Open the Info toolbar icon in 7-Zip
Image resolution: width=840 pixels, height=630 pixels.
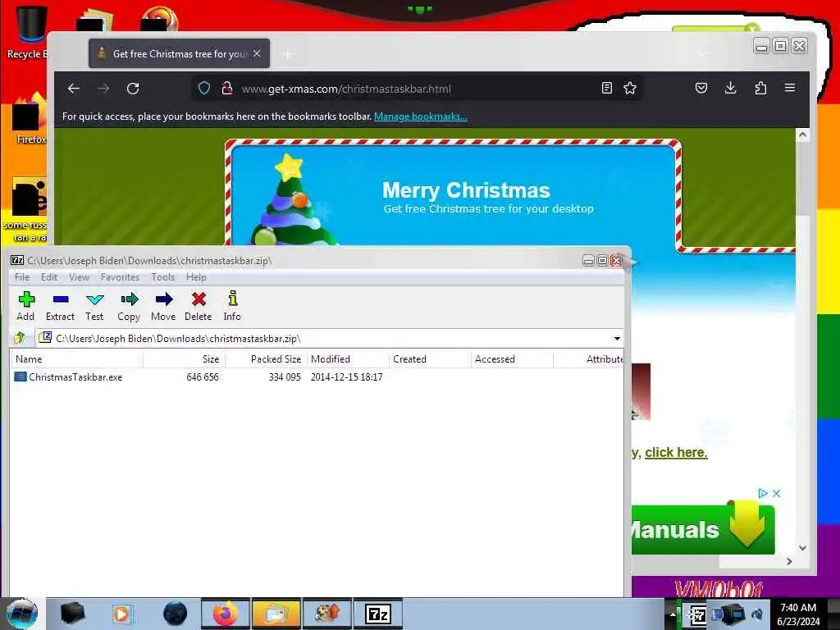(x=232, y=306)
